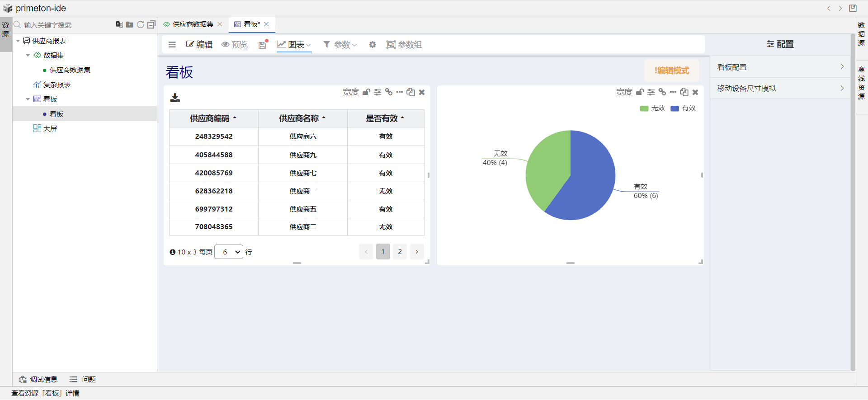This screenshot has height=400, width=868.
Task: Toggle the width lock on the table widget
Action: 366,92
